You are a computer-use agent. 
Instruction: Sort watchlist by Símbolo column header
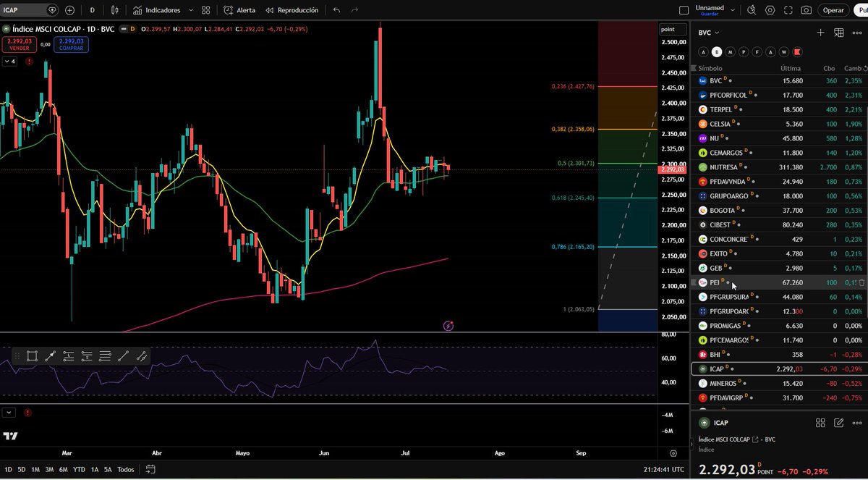710,68
